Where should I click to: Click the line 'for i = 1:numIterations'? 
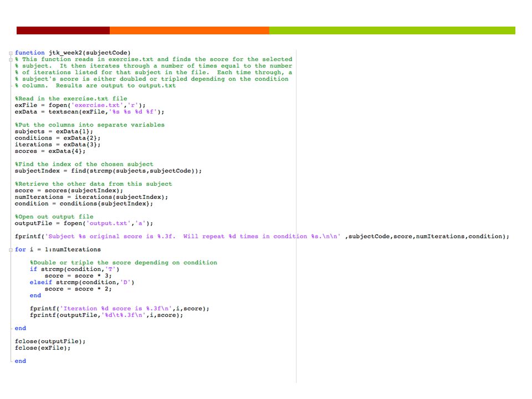58,249
